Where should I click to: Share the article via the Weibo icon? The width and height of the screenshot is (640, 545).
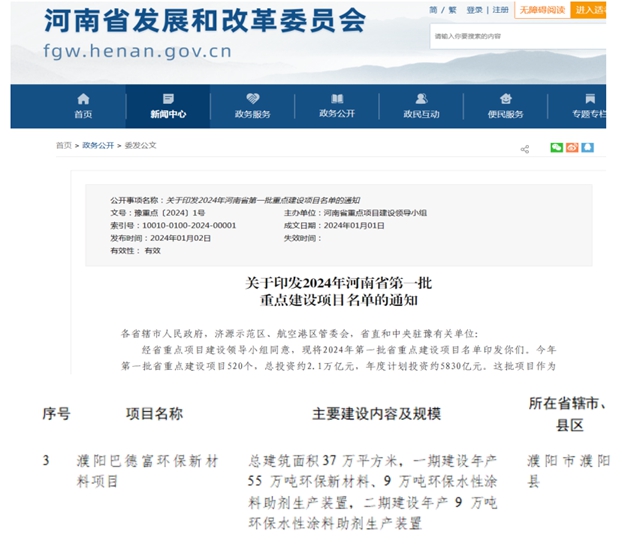[x=572, y=147]
